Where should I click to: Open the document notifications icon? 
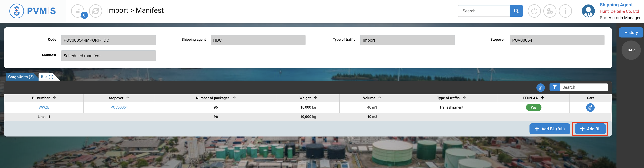[x=78, y=11]
